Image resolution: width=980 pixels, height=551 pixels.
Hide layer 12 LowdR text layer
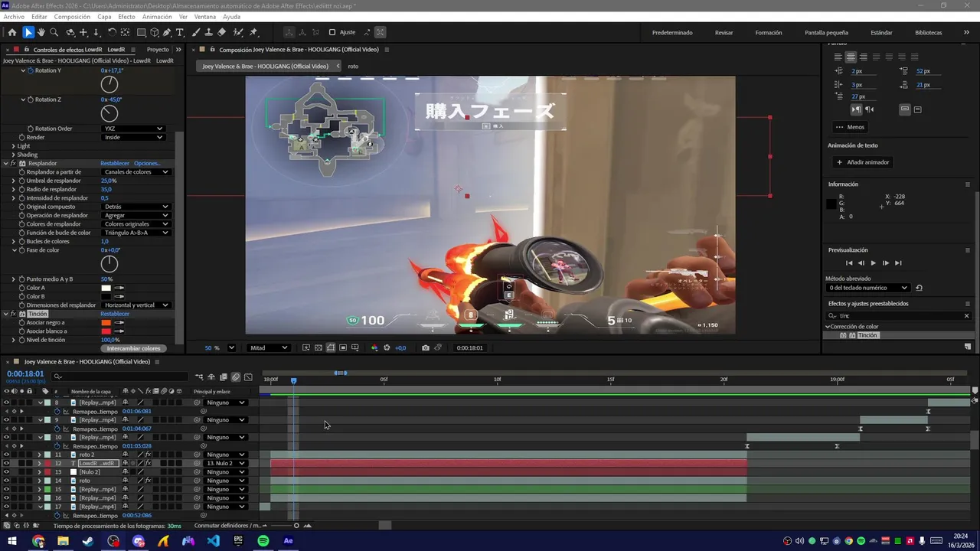click(x=6, y=463)
